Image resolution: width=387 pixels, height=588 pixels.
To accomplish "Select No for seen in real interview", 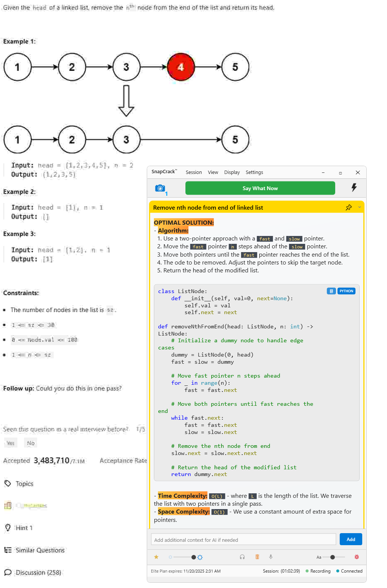I will [31, 443].
